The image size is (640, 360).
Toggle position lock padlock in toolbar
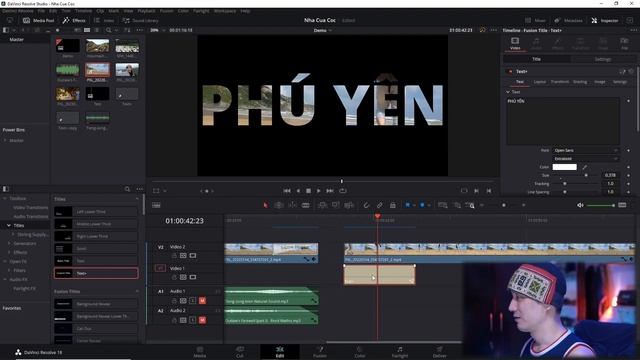pyautogui.click(x=393, y=205)
